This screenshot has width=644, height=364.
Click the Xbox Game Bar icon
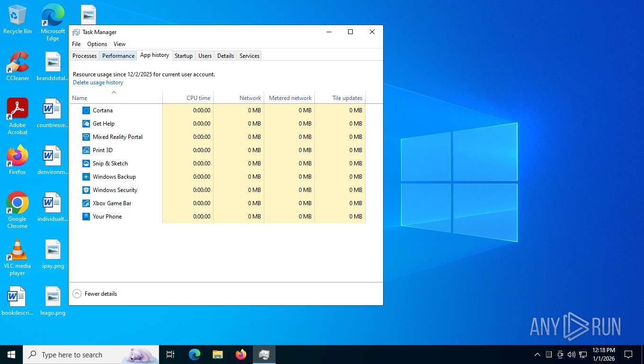[x=86, y=203]
